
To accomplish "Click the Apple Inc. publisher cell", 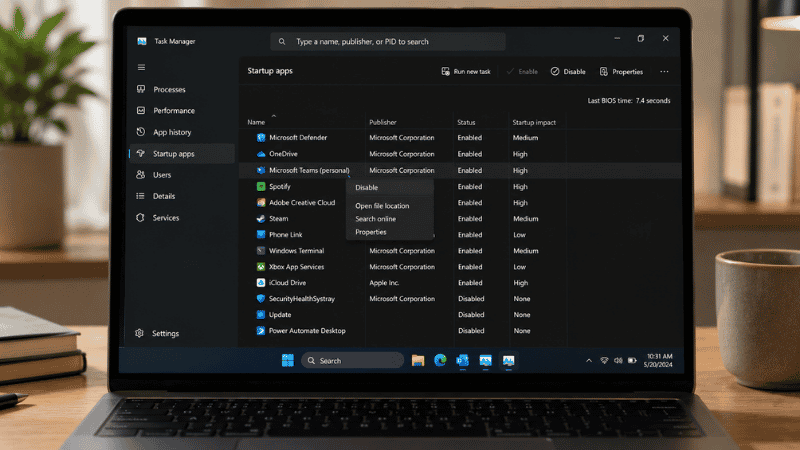I will tap(384, 282).
